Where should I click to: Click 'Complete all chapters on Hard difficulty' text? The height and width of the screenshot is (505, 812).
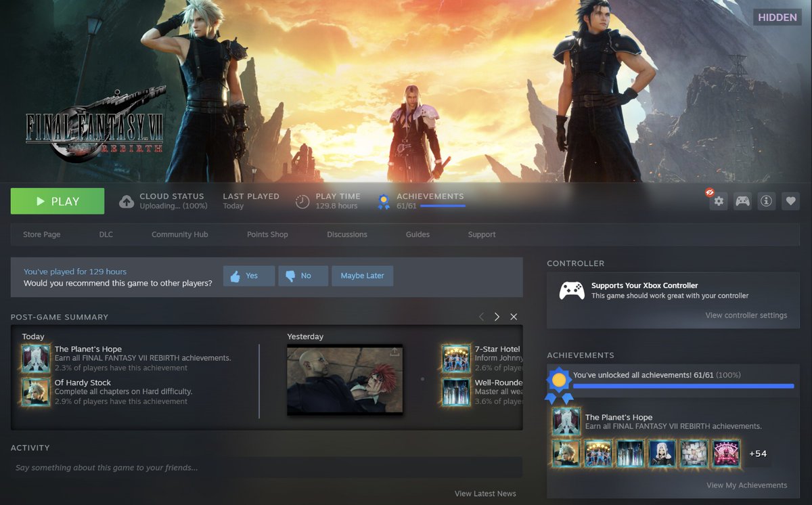coord(123,391)
